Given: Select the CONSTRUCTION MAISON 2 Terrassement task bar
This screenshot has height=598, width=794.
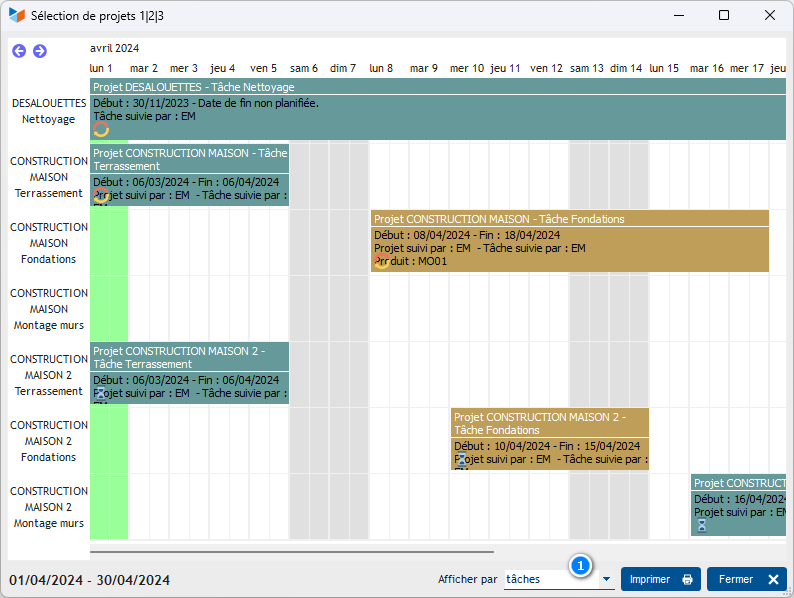Looking at the screenshot, I should tap(189, 372).
